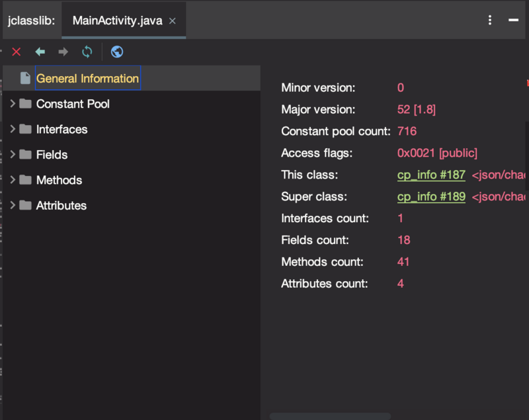Click the Methods folder icon
This screenshot has height=420, width=529.
point(25,180)
